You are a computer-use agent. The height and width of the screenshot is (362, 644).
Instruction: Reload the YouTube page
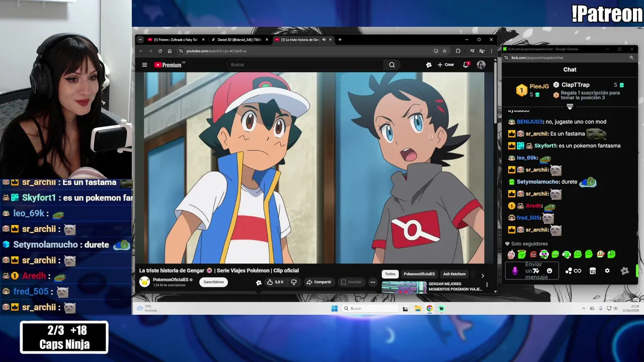[x=160, y=51]
